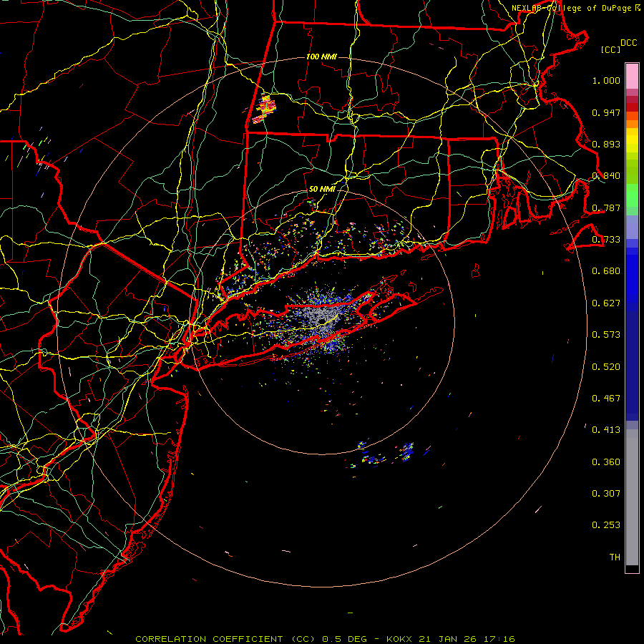
Task: Click the 0.733 color scale value
Action: (x=606, y=240)
